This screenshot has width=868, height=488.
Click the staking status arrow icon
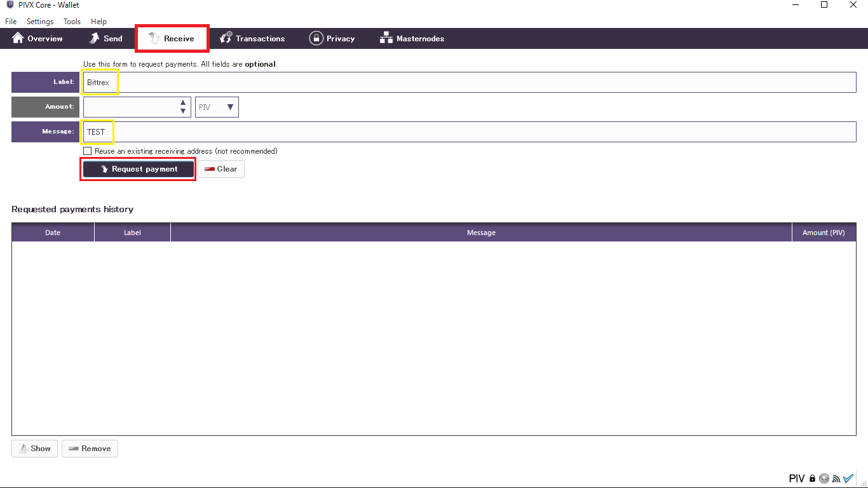(x=824, y=479)
